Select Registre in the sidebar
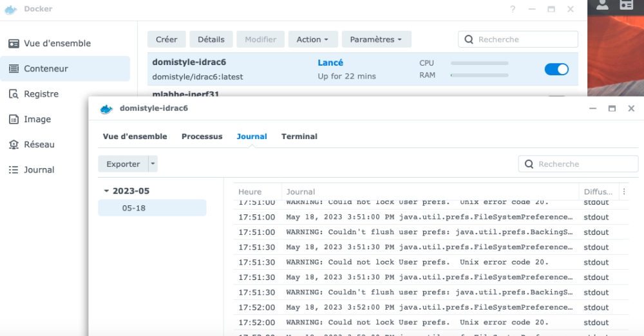Image resolution: width=644 pixels, height=336 pixels. point(41,94)
